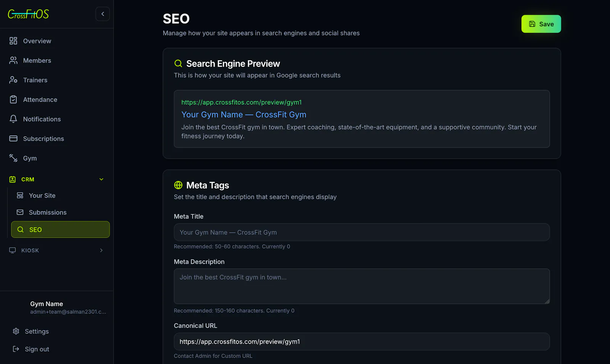Open the Trainers section

point(57,80)
